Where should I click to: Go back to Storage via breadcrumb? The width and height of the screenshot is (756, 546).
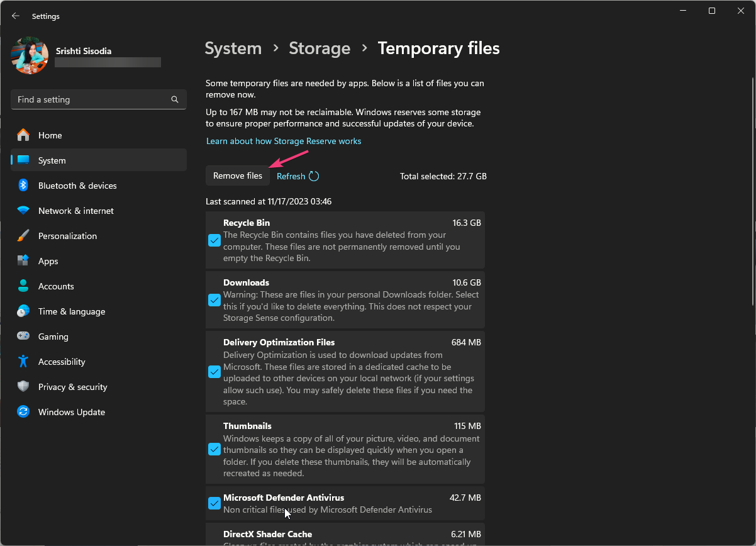tap(320, 48)
